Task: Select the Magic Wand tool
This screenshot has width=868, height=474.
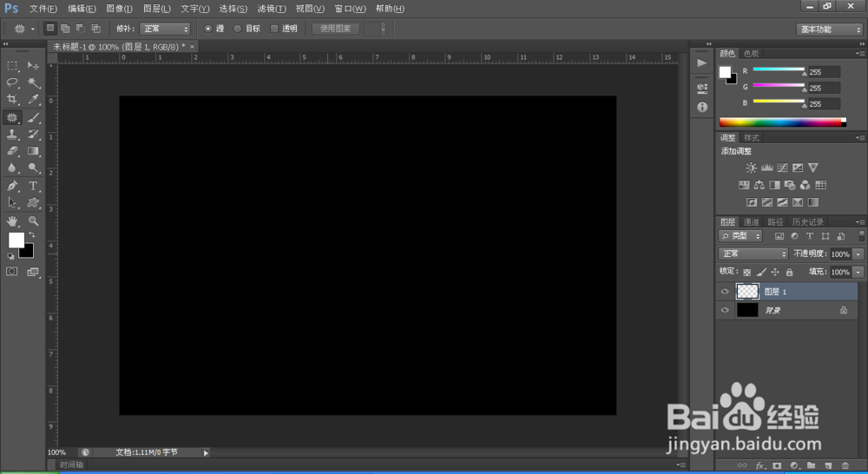Action: point(33,82)
